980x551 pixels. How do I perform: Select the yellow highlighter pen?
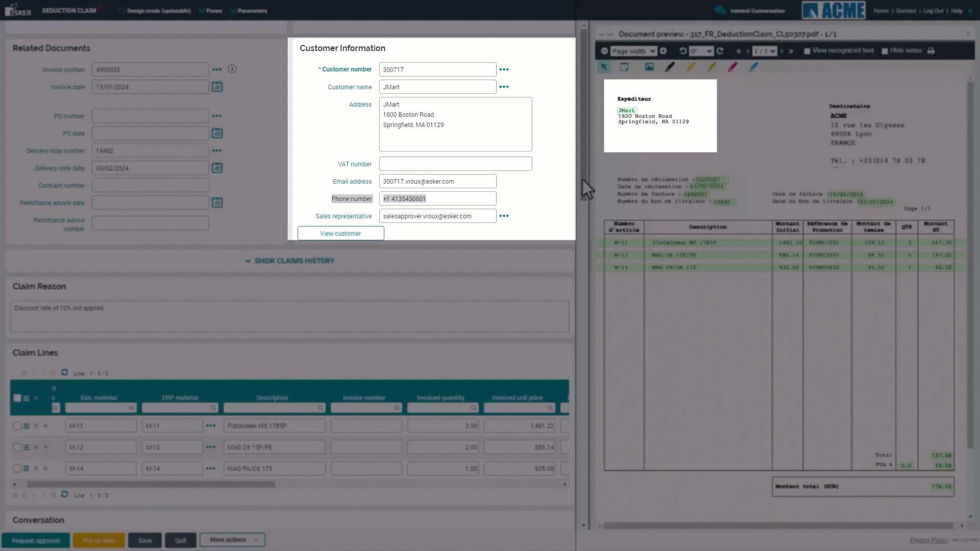(691, 67)
